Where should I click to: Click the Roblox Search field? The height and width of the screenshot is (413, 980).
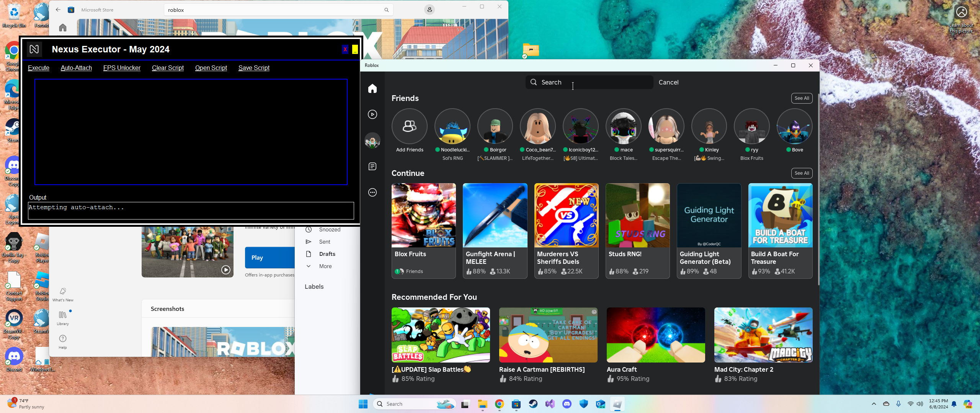tap(590, 82)
